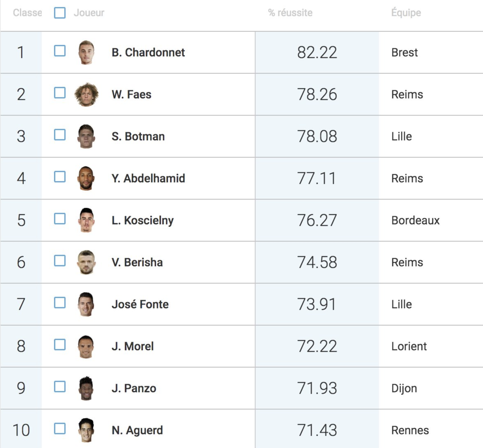Select S. Botman's face thumbnail

coord(86,136)
